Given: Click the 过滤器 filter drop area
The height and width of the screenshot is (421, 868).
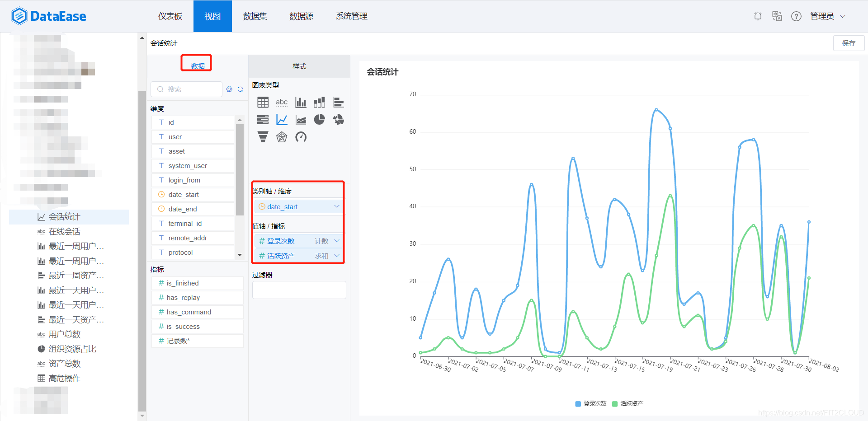Looking at the screenshot, I should pyautogui.click(x=299, y=290).
